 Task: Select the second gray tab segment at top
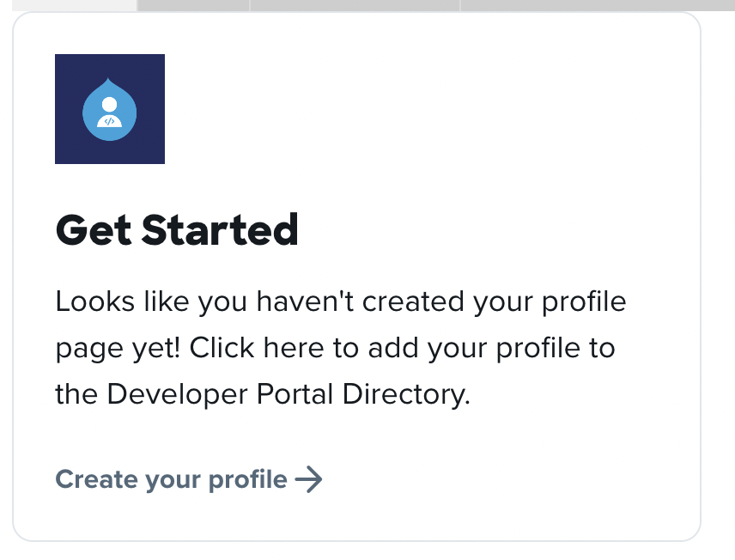[193, 4]
